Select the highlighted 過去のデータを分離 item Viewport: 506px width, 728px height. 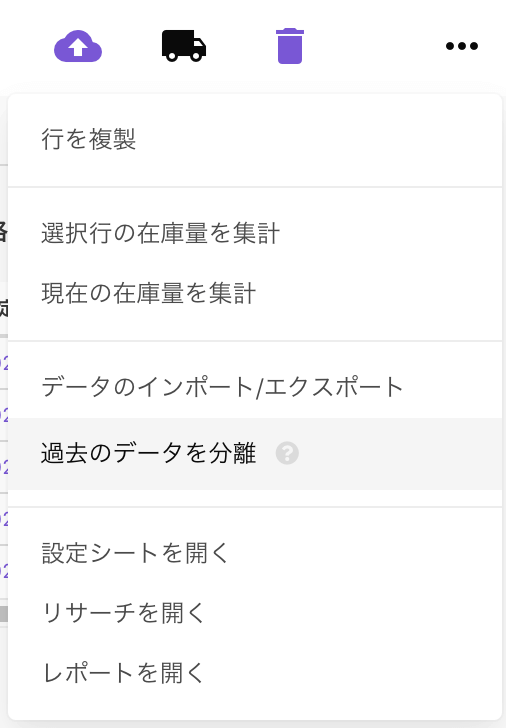click(x=255, y=454)
